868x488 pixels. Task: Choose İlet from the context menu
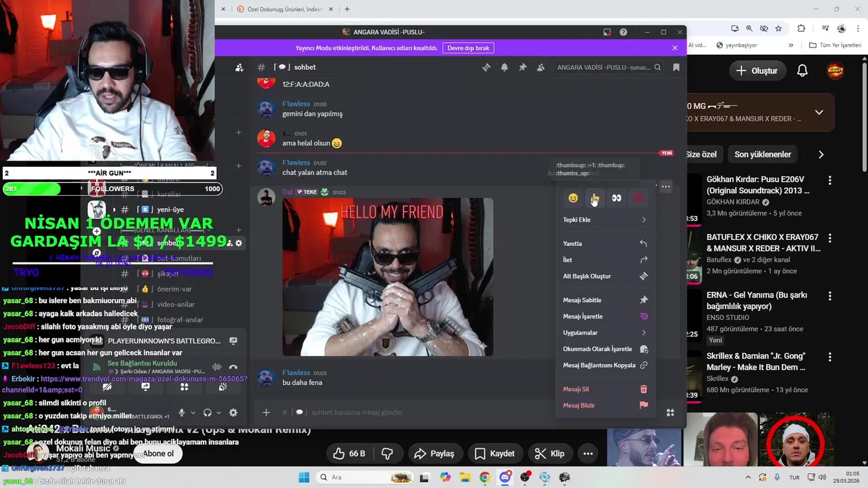point(605,260)
